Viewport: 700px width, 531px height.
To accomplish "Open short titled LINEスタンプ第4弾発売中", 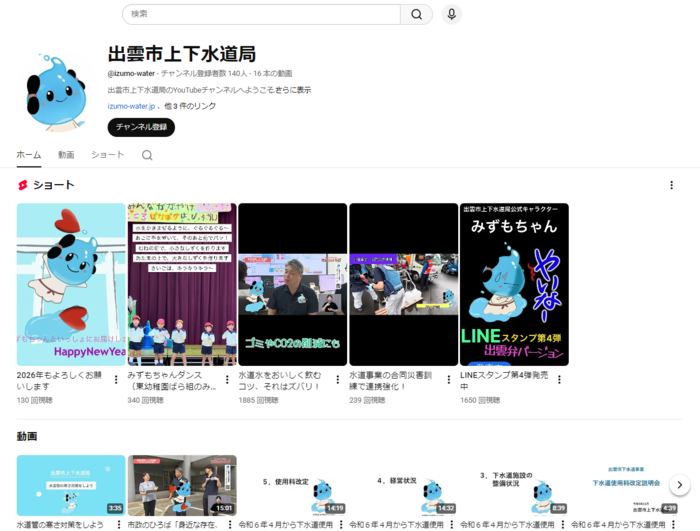I will (x=504, y=380).
